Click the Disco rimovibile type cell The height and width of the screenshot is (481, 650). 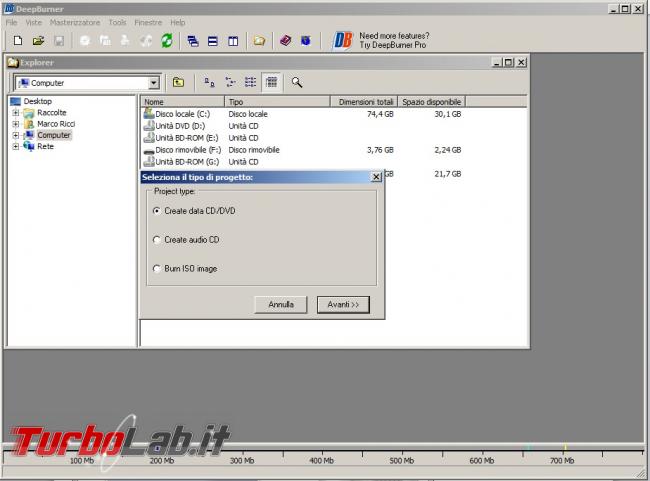[254, 150]
